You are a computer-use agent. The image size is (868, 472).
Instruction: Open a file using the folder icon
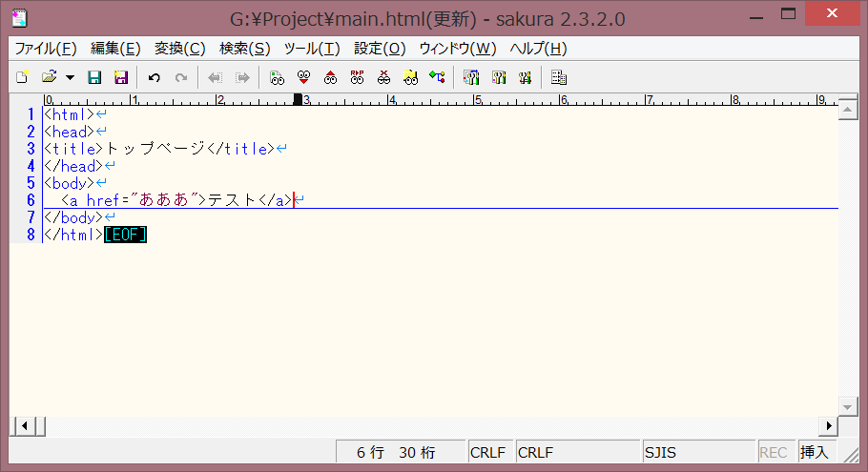[x=50, y=77]
